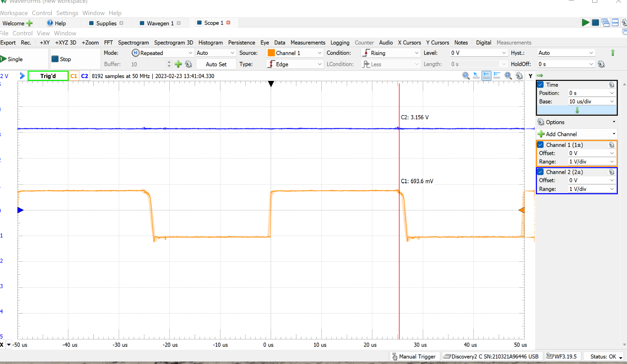Open Channel 2 Offset dropdown
The image size is (627, 364).
591,181
